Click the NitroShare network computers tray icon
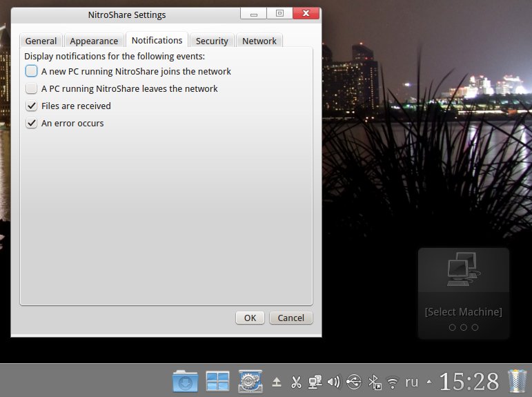The width and height of the screenshot is (532, 397). click(x=315, y=382)
